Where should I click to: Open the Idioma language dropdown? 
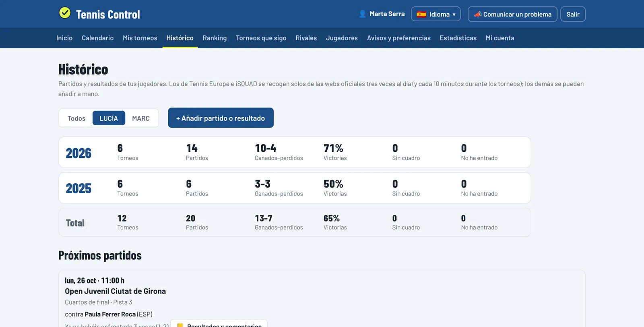tap(436, 14)
